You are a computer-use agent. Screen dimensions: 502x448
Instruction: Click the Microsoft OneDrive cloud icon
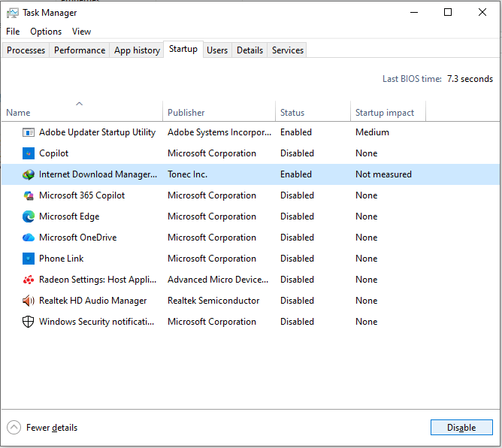pyautogui.click(x=29, y=238)
